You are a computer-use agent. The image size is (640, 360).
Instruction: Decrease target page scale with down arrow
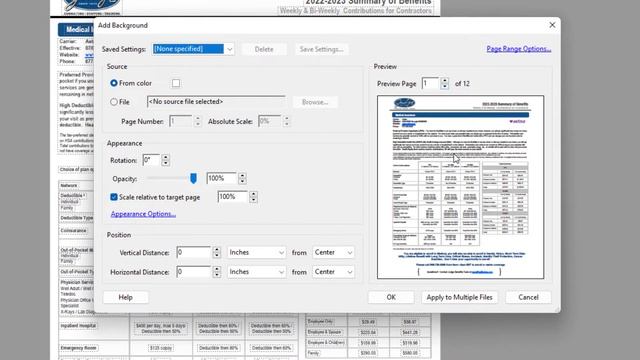[x=253, y=200]
